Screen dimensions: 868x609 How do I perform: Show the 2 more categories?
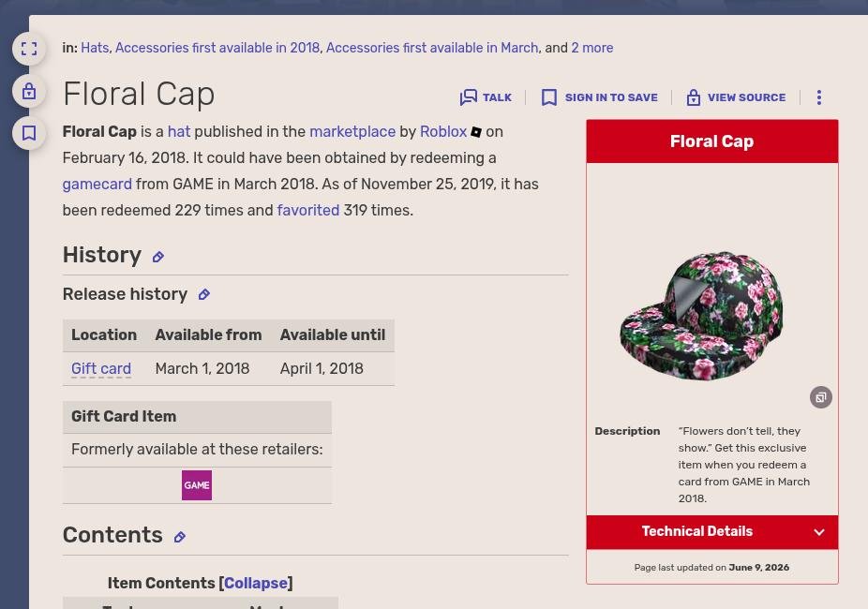591,48
